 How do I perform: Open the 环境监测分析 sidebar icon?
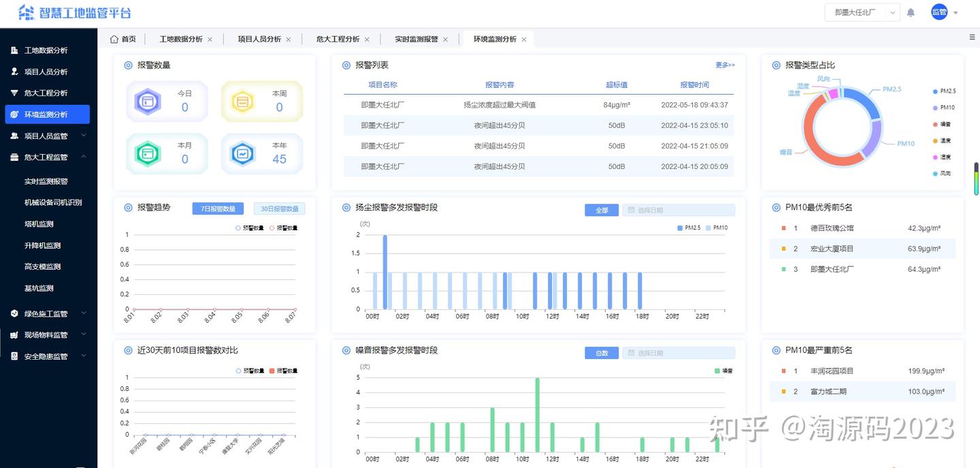pos(14,114)
